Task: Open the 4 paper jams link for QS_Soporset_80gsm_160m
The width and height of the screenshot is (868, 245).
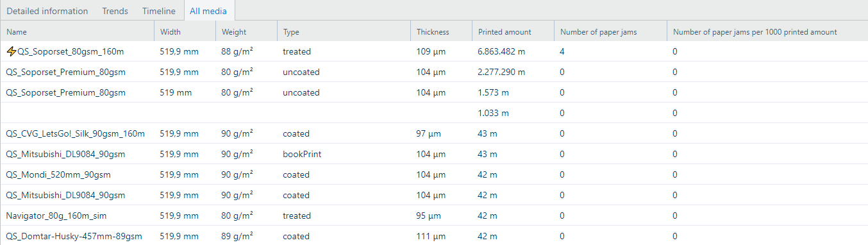Action: (x=562, y=51)
